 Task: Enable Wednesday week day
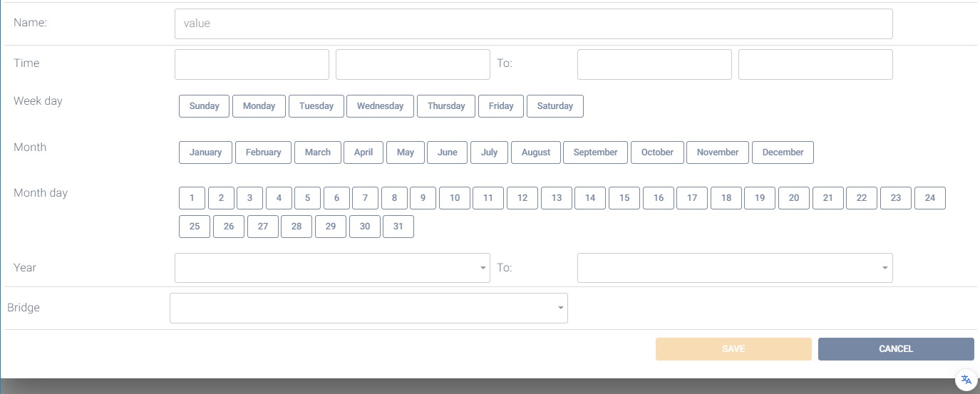[x=380, y=106]
